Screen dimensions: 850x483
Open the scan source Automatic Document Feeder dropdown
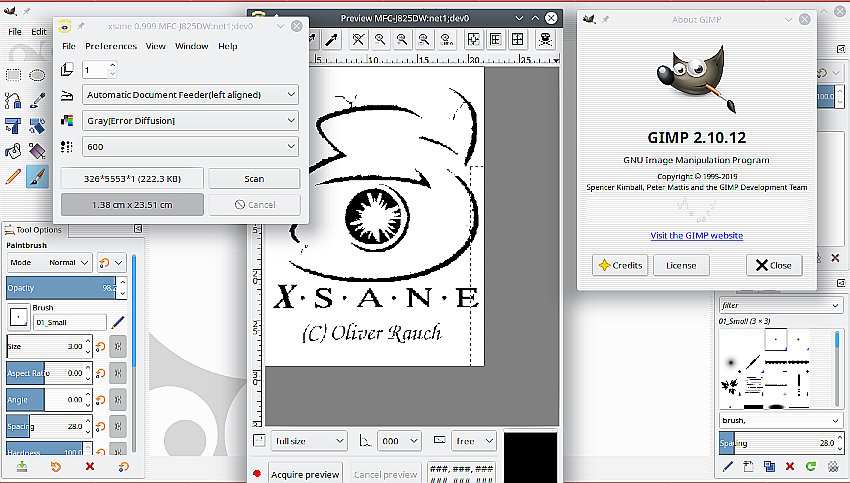190,95
